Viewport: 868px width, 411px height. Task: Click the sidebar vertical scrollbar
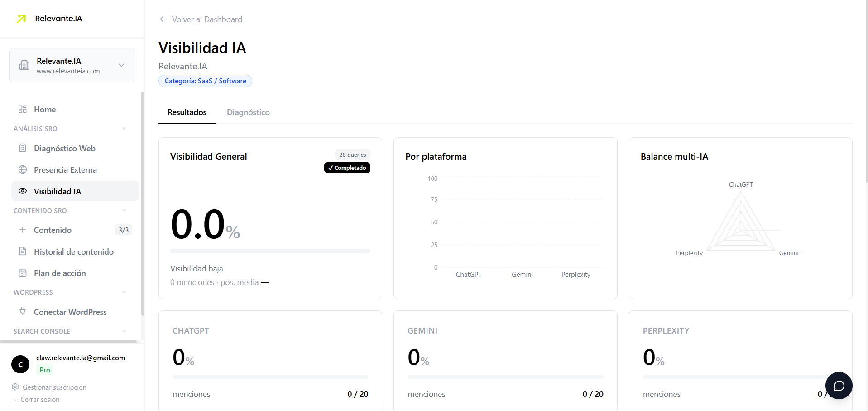click(143, 204)
